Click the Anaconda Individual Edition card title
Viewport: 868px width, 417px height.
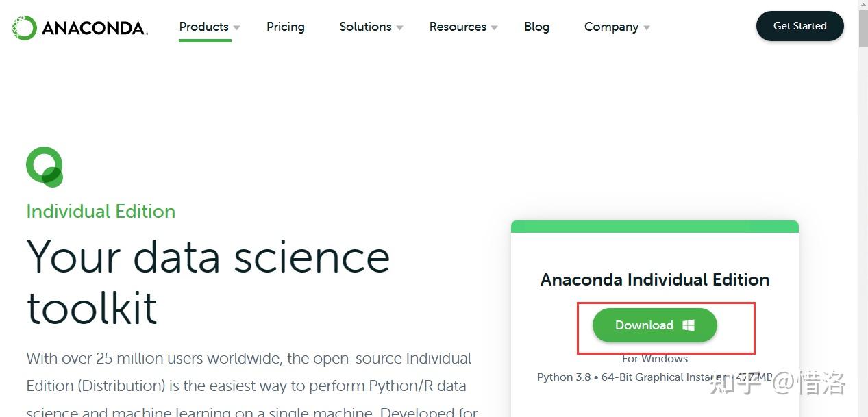pyautogui.click(x=654, y=279)
